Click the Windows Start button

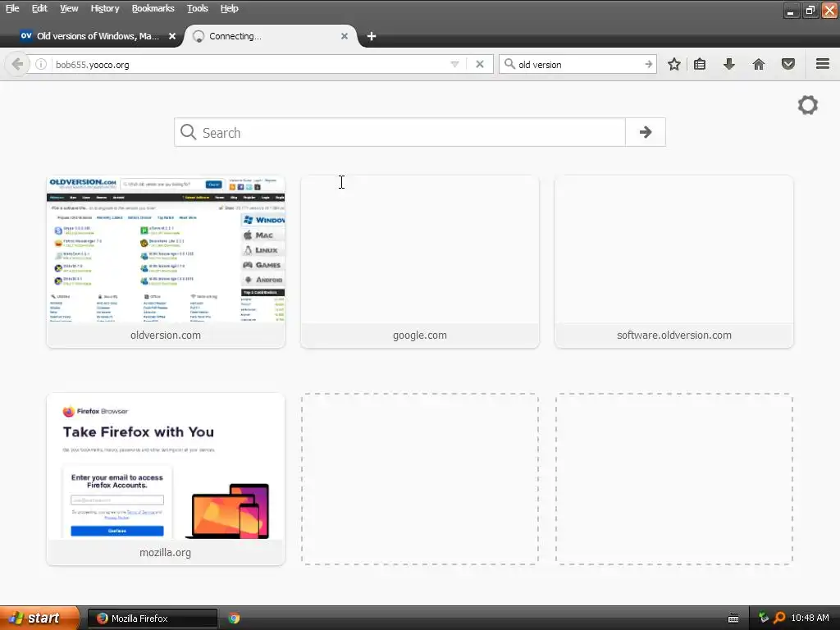tap(39, 619)
